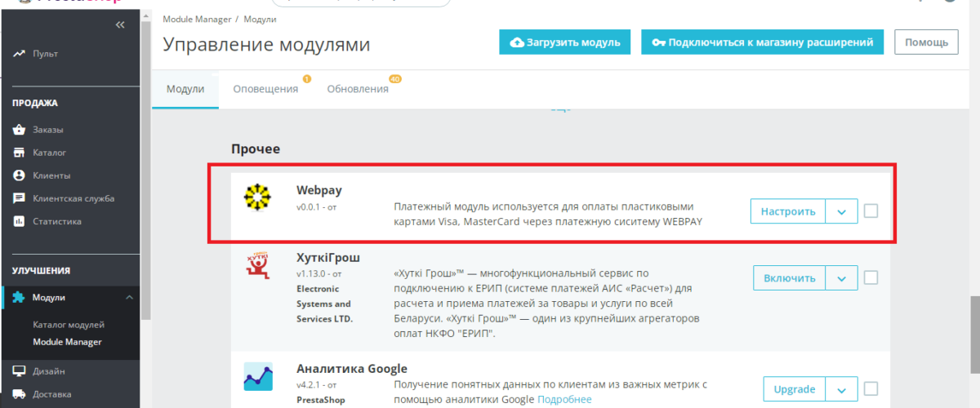Click the Клиентская служба chat icon
Image resolution: width=980 pixels, height=408 pixels.
tap(19, 198)
